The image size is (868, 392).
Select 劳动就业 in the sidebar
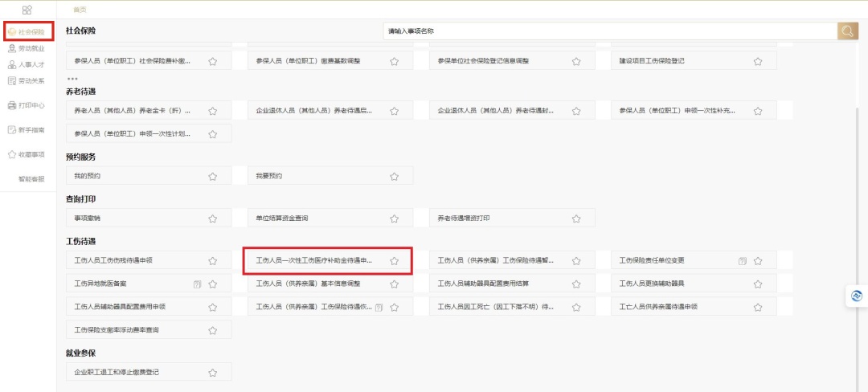pyautogui.click(x=26, y=49)
